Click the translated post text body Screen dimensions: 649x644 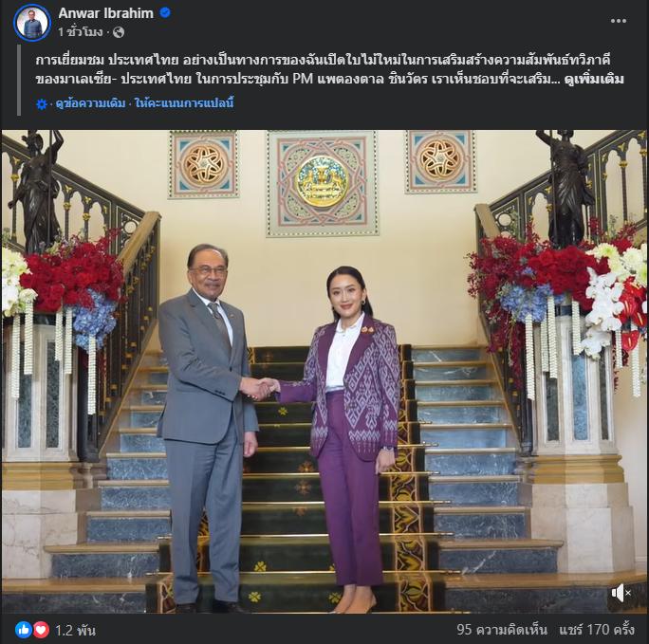329,69
